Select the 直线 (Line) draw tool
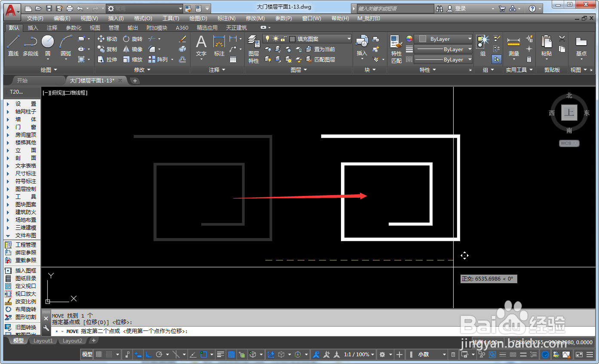The image size is (599, 364). (13, 46)
